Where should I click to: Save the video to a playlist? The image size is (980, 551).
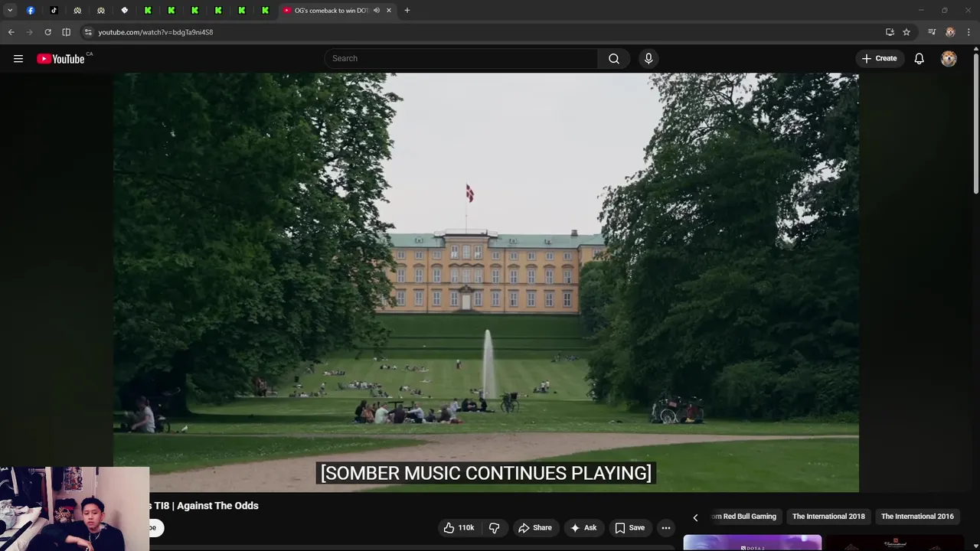629,528
